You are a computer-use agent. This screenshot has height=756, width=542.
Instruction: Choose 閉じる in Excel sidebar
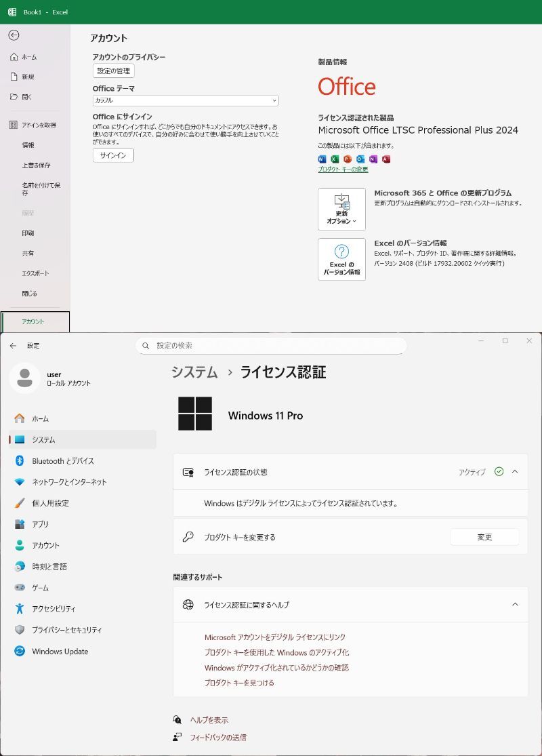[x=29, y=294]
